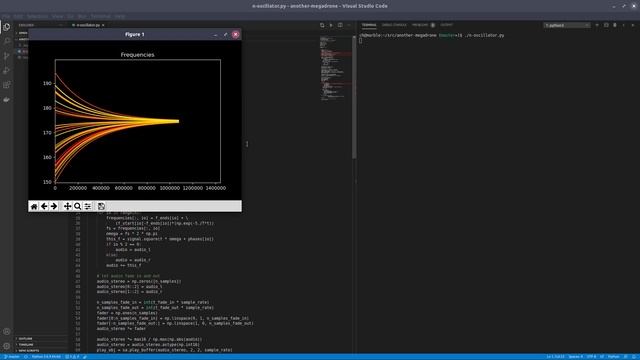Switch to the PROBLEMS panel tab
The image size is (640, 360).
(x=423, y=25)
